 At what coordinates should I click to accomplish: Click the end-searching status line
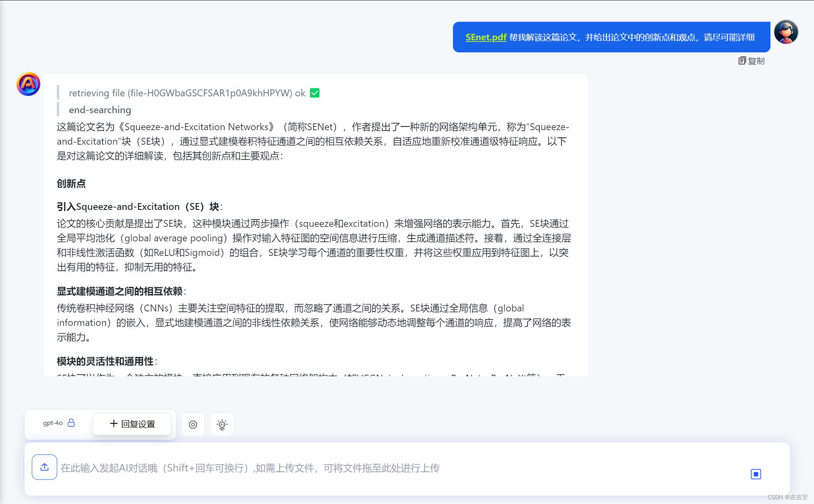coord(100,110)
